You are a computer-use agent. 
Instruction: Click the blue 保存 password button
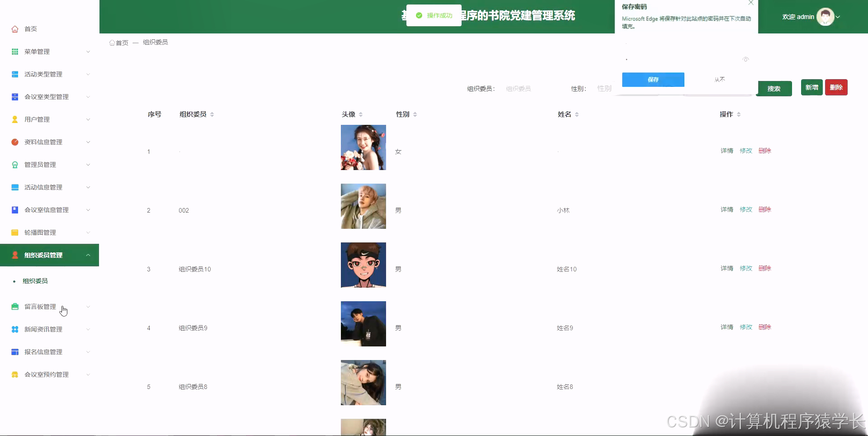653,79
